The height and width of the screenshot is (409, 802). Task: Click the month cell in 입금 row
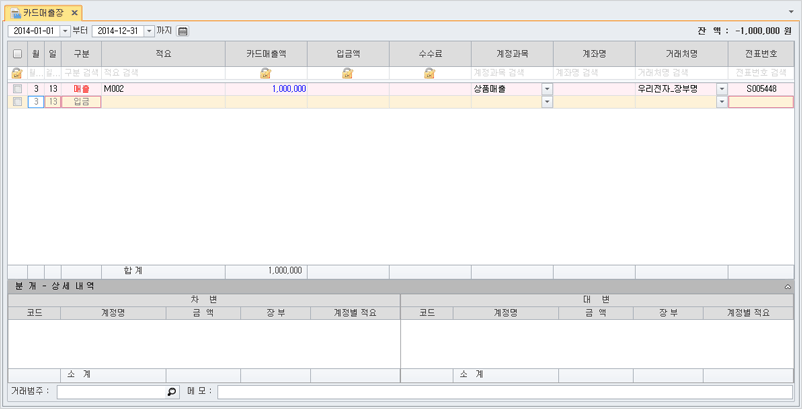36,102
